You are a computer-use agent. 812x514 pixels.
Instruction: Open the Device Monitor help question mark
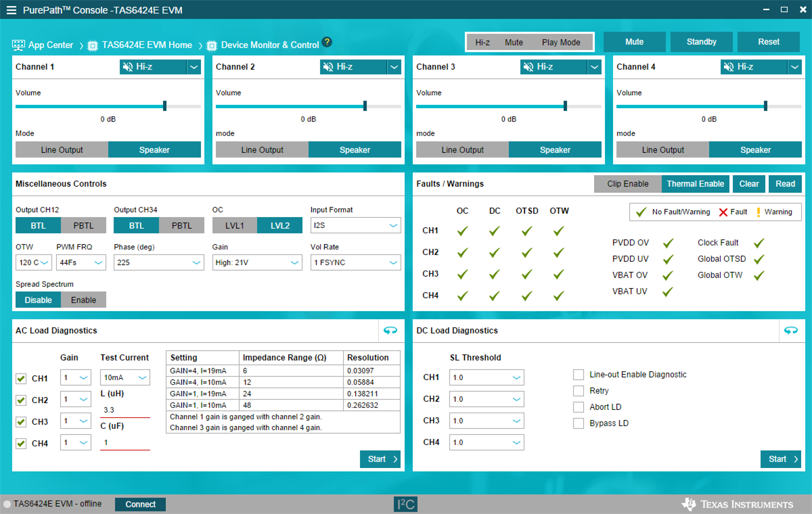(327, 41)
